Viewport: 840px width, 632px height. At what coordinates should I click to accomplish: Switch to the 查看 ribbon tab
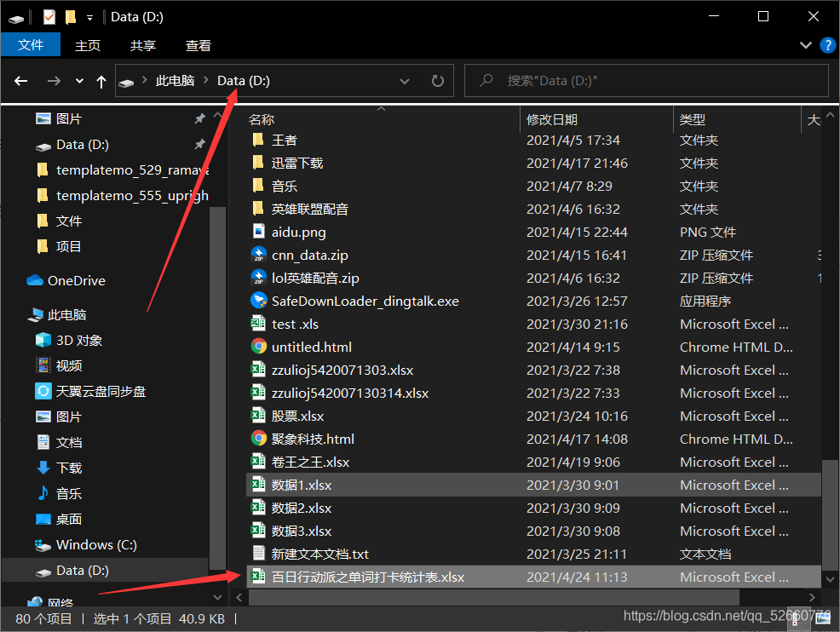click(x=198, y=45)
